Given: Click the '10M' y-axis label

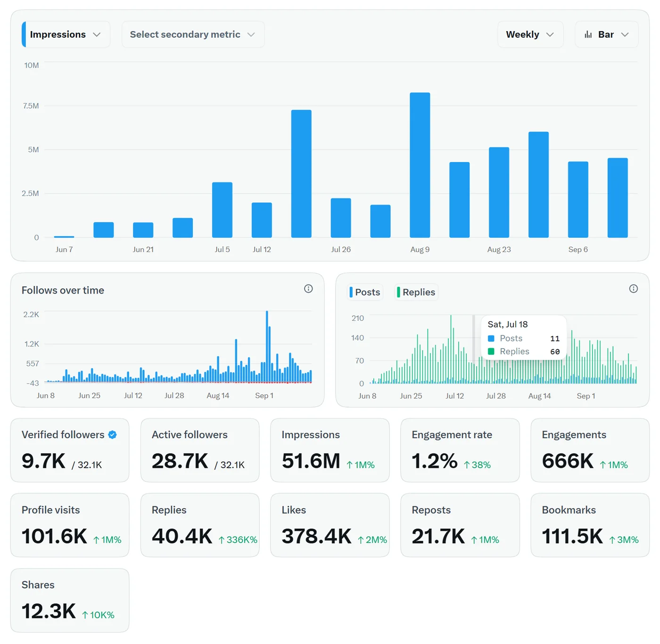Looking at the screenshot, I should click(x=32, y=65).
